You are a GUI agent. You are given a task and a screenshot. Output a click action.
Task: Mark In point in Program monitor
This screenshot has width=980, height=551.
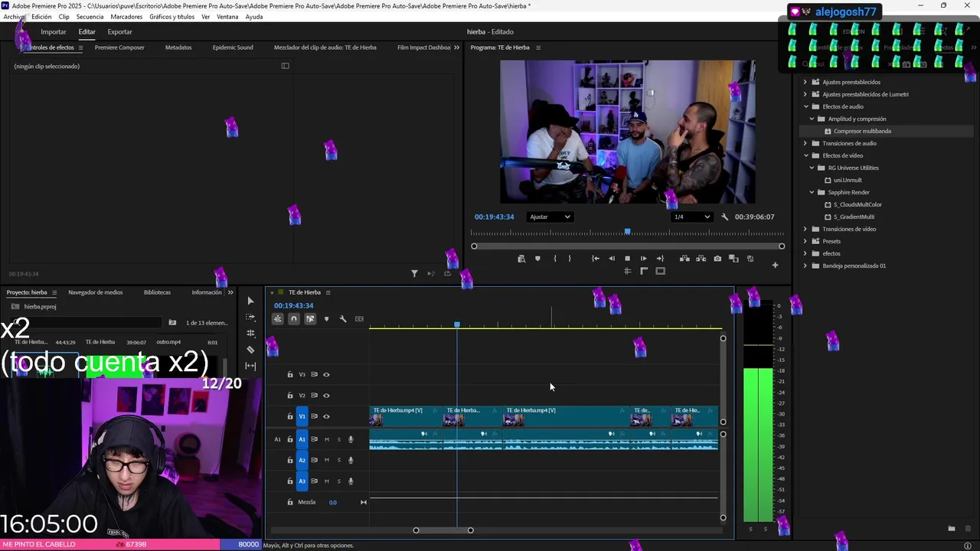[x=555, y=259]
